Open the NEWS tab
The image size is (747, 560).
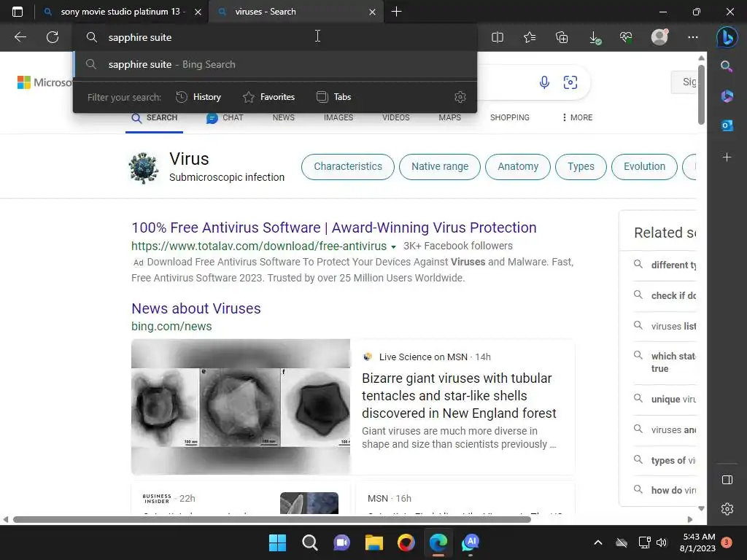[x=284, y=117]
